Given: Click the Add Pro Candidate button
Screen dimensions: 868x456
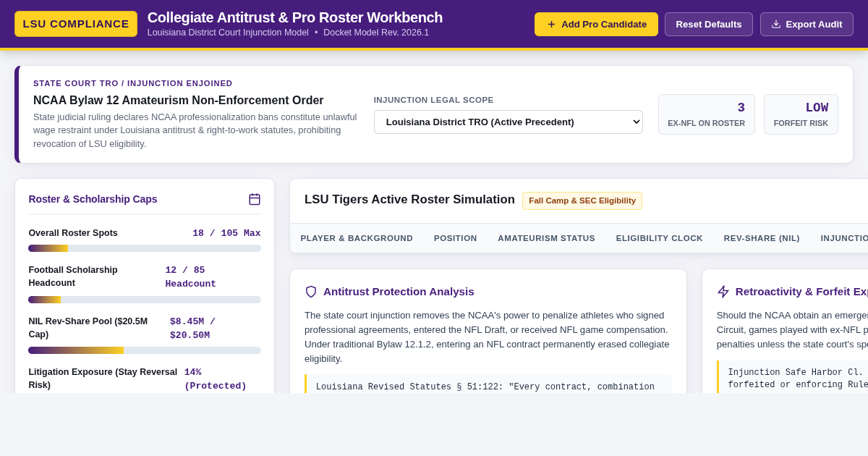Looking at the screenshot, I should [x=597, y=24].
